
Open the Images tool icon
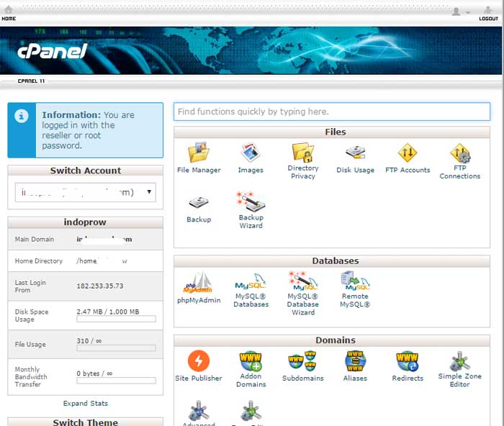click(x=251, y=153)
